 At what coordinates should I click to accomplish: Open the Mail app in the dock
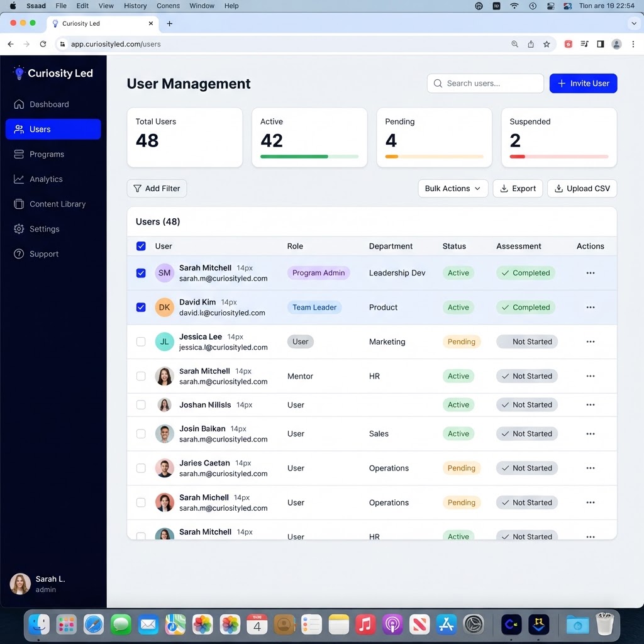click(148, 625)
